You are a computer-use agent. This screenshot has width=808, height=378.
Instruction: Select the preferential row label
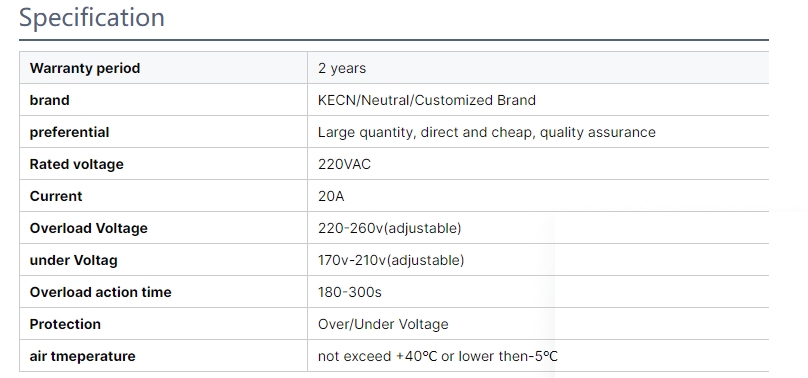[x=70, y=132]
